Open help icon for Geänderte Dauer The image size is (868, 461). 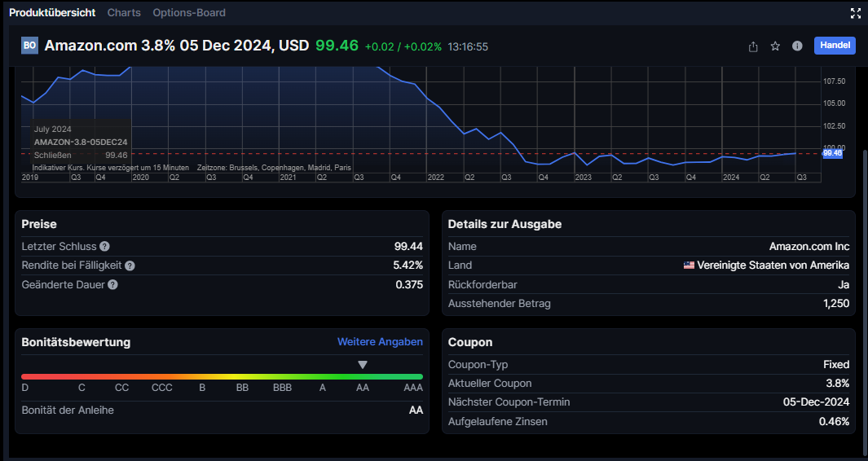[x=112, y=285]
